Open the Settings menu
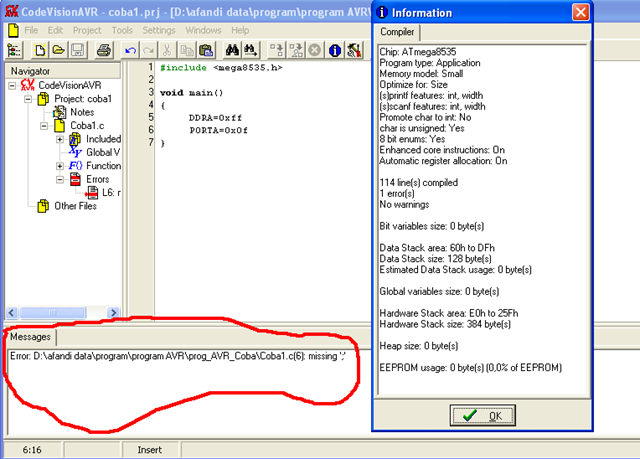This screenshot has width=640, height=459. pos(158,31)
